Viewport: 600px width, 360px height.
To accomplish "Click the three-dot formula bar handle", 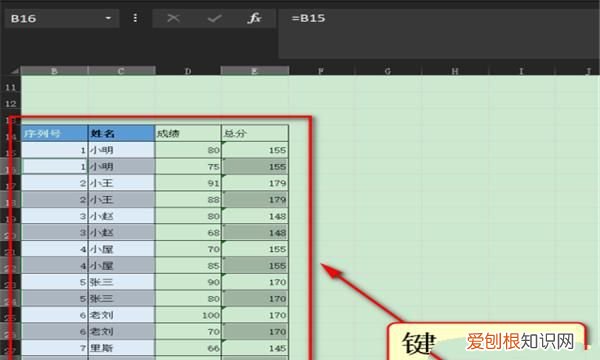I will pyautogui.click(x=135, y=18).
